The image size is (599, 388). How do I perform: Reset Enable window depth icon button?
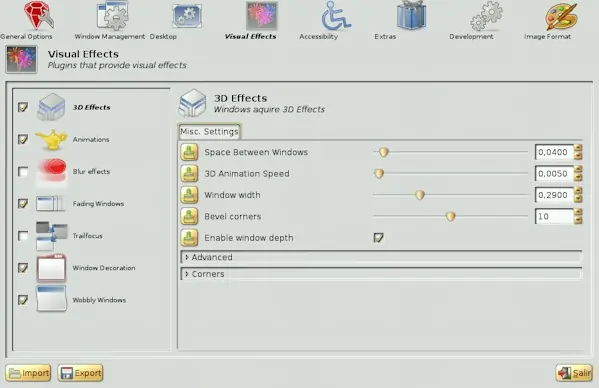tap(189, 238)
